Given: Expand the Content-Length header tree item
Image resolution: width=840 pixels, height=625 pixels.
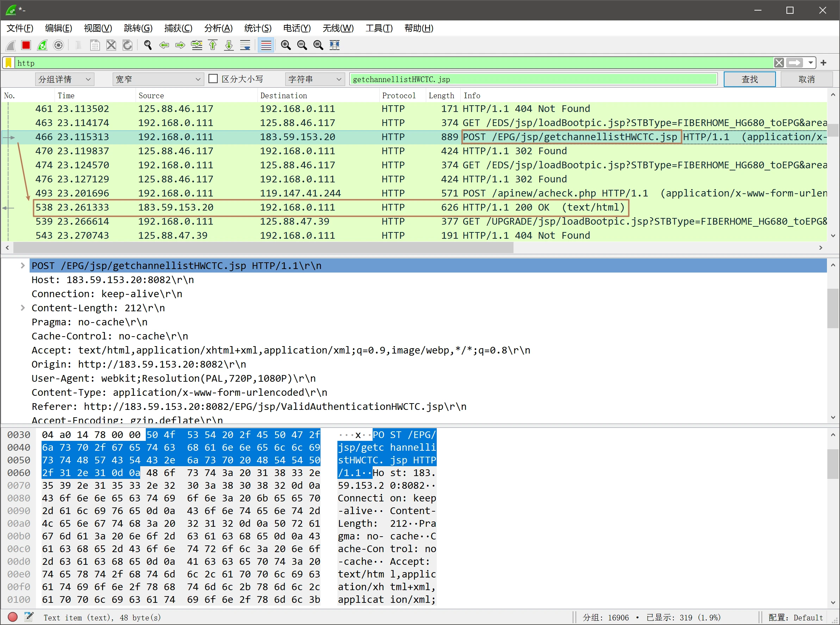Looking at the screenshot, I should pyautogui.click(x=23, y=308).
